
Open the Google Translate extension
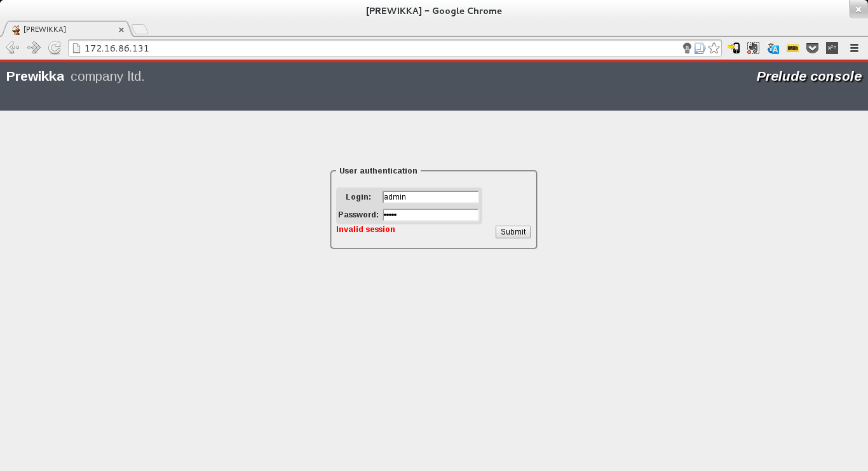[x=773, y=48]
